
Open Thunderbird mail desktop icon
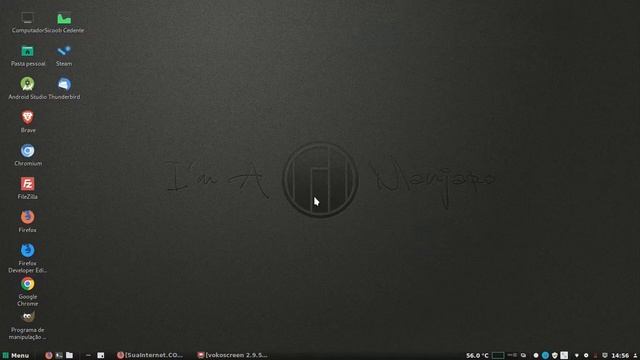(x=64, y=84)
